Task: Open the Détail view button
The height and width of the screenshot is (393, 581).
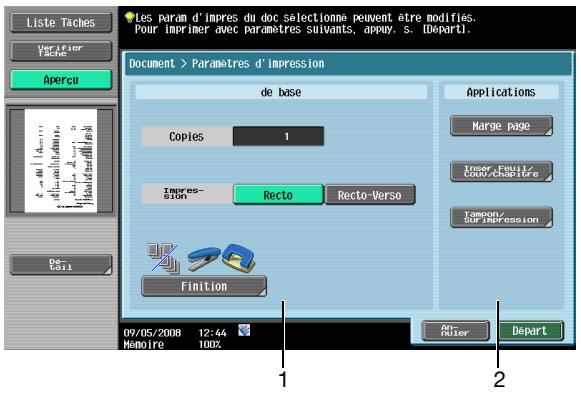Action: click(x=61, y=264)
